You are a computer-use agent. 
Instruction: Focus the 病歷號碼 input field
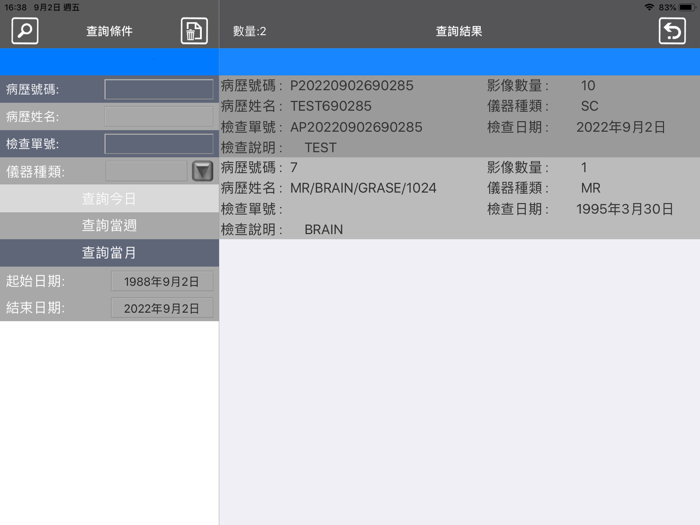coord(159,89)
